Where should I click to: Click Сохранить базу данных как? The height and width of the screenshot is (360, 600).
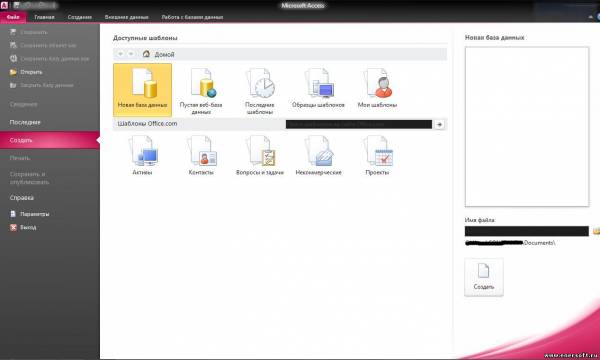coord(49,59)
